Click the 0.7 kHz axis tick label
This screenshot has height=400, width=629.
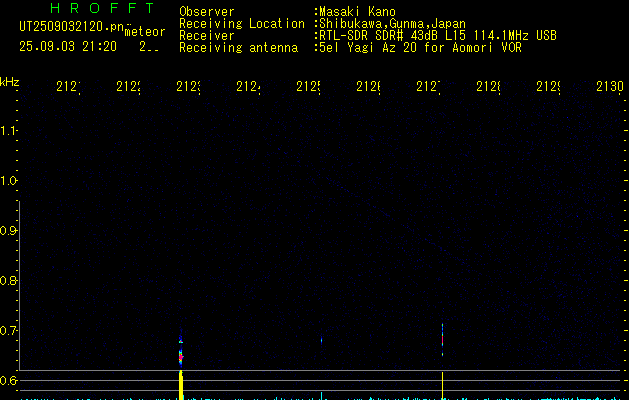(x=8, y=331)
